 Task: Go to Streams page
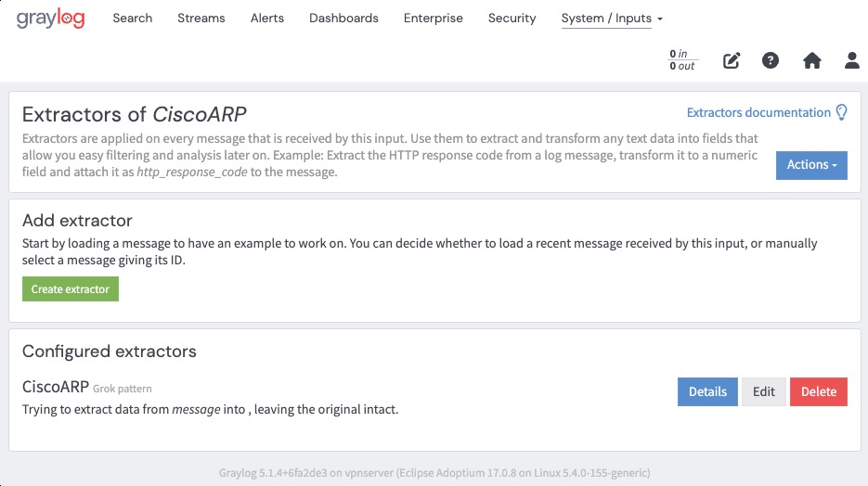tap(201, 19)
